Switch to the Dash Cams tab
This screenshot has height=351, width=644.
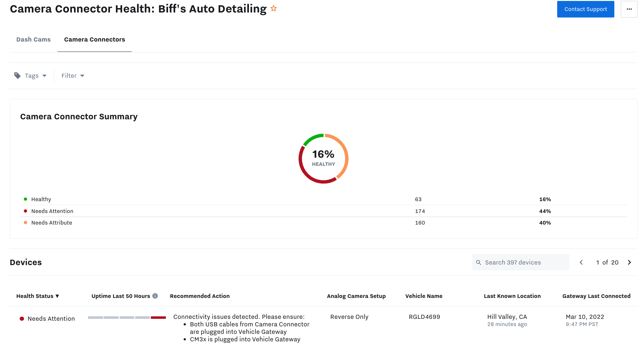click(x=33, y=40)
